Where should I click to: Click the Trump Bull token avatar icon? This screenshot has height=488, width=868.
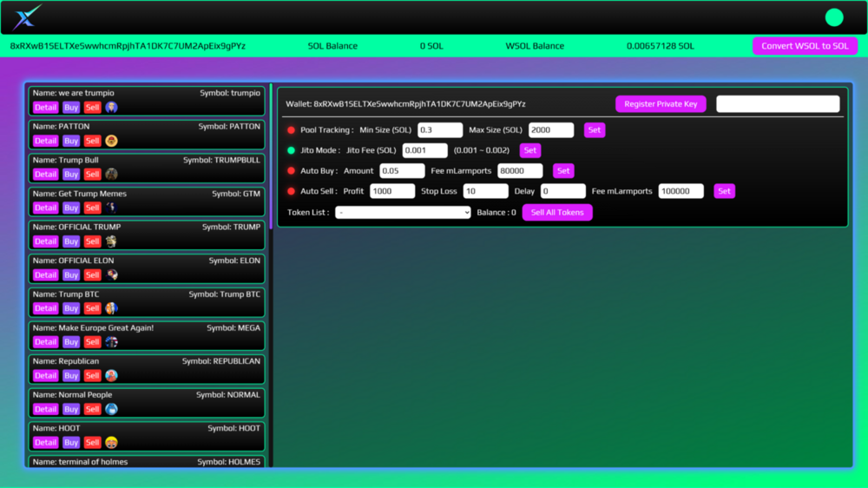click(x=111, y=175)
